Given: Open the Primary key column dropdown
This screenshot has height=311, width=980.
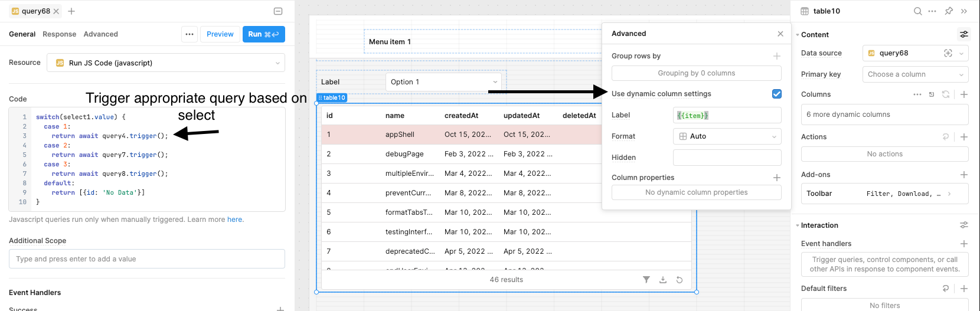Looking at the screenshot, I should tap(915, 74).
